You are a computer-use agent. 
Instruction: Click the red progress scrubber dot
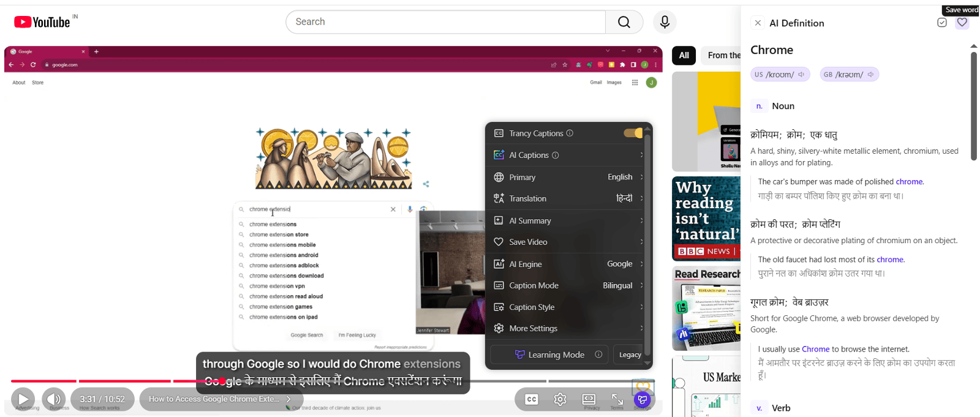click(x=223, y=381)
